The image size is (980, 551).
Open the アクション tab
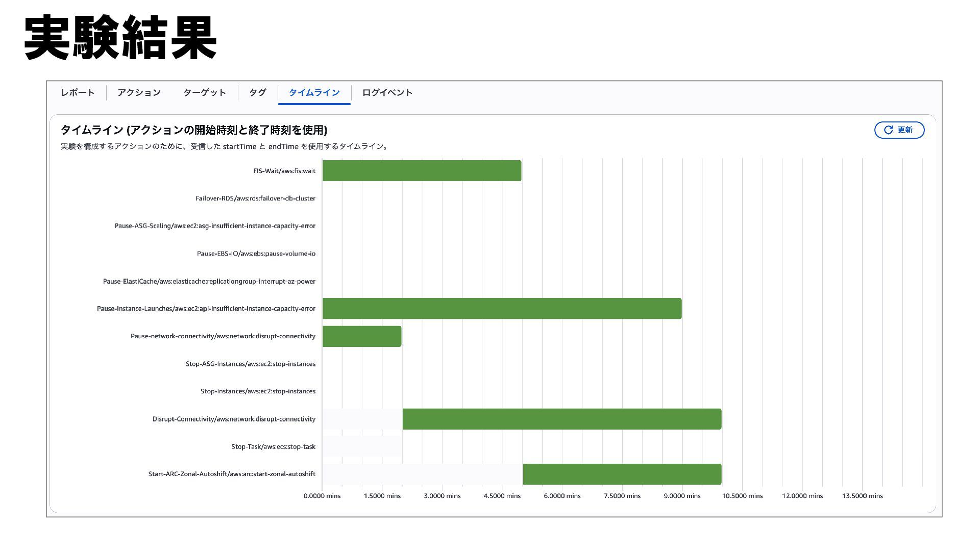click(x=139, y=92)
